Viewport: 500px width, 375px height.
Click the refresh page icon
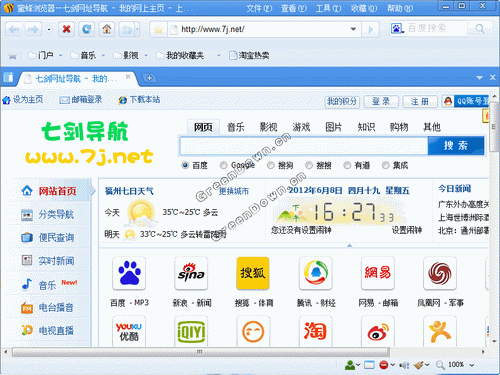[86, 29]
